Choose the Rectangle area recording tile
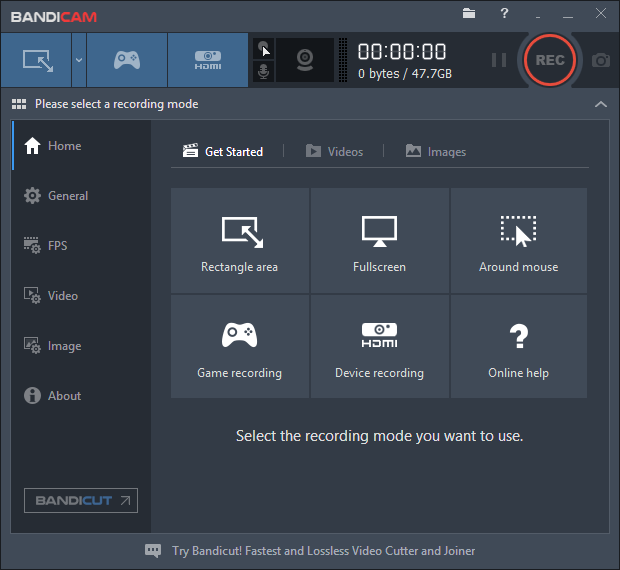620x570 pixels. point(240,240)
